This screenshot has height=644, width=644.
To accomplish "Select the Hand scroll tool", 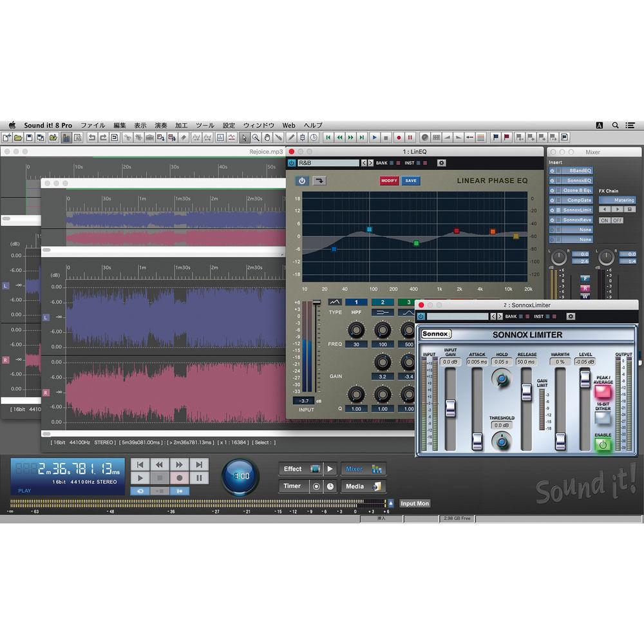I will click(x=267, y=137).
